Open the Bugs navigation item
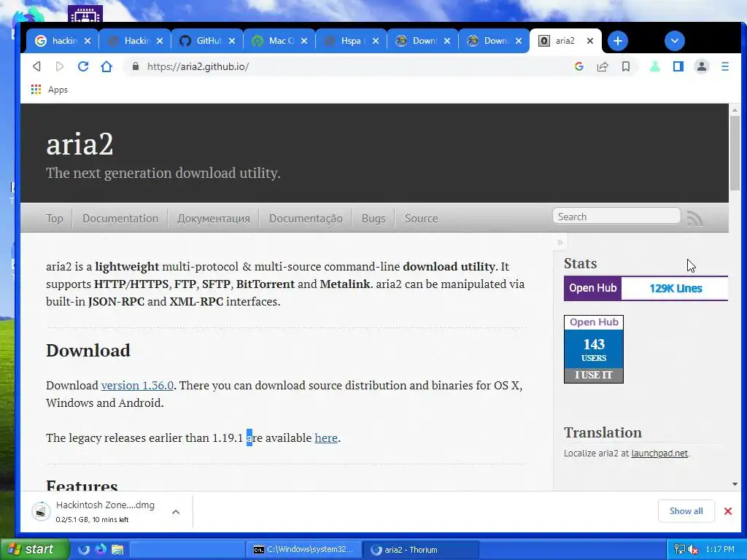747x560 pixels. coord(373,219)
